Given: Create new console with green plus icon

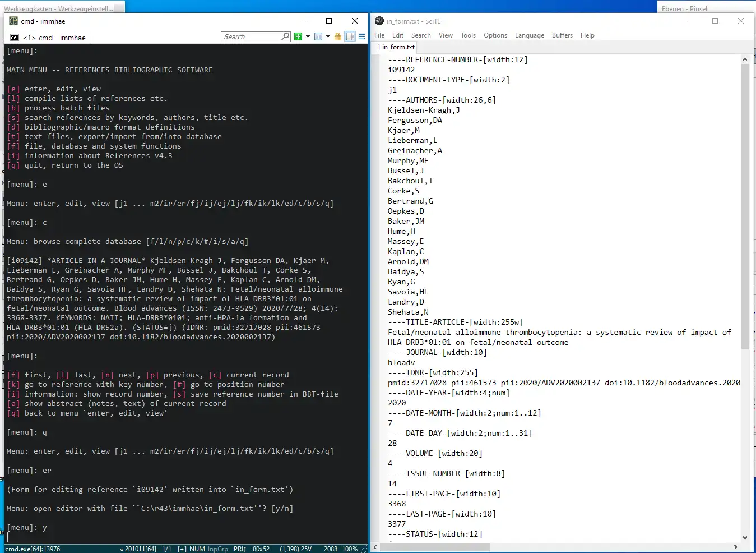Looking at the screenshot, I should [x=298, y=36].
